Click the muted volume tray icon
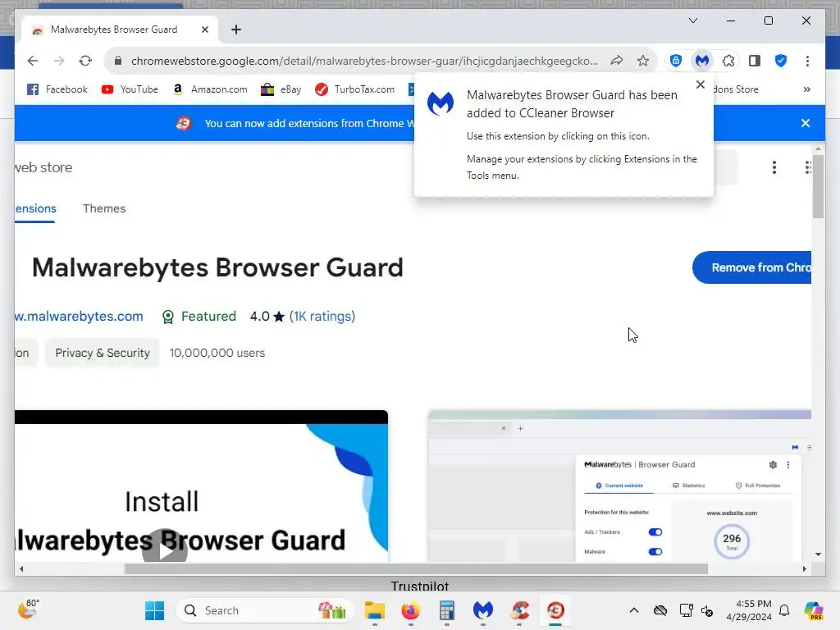Screen dimensions: 840x630 [707, 610]
